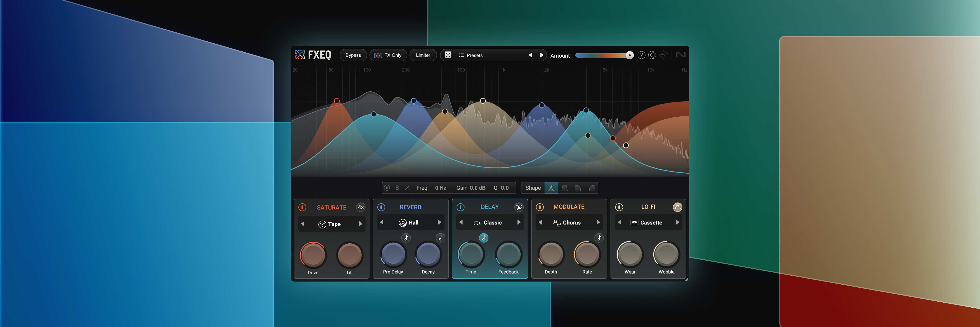Screen dimensions: 980x327
Task: Click the Bypass button
Action: point(353,55)
